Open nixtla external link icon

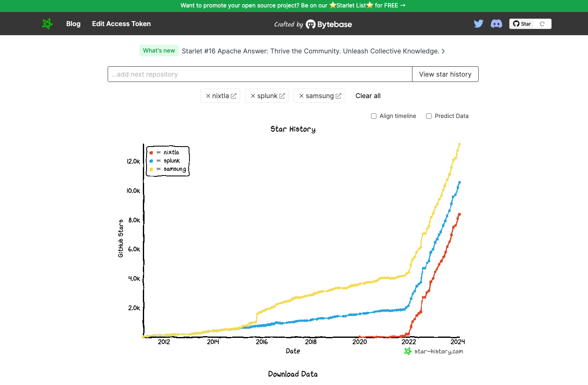[x=234, y=96]
